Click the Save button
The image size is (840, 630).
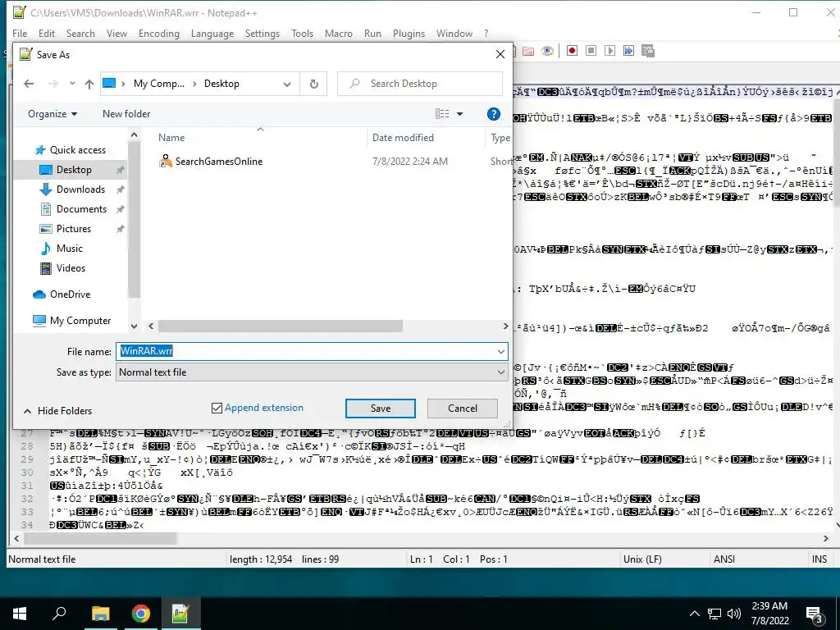coord(381,409)
